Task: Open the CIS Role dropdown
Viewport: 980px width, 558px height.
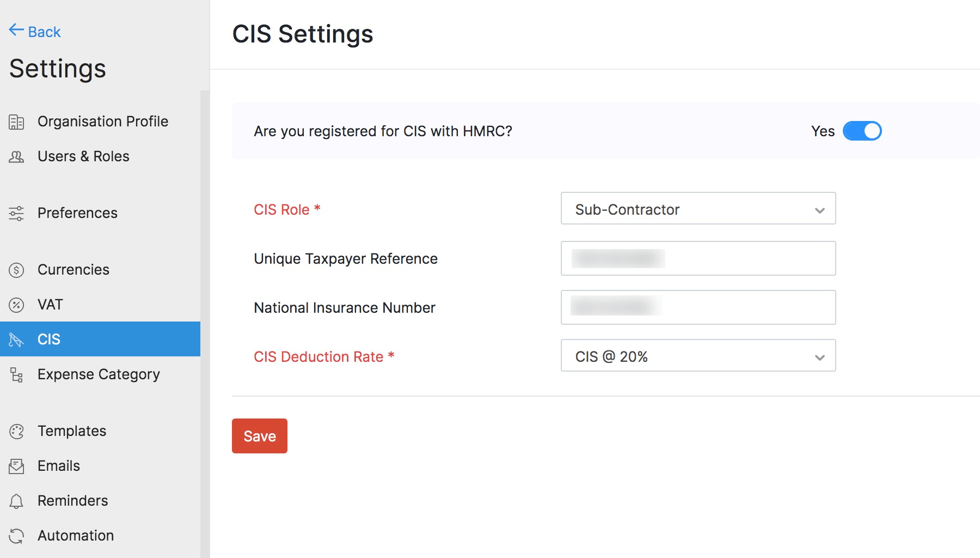Action: (697, 209)
